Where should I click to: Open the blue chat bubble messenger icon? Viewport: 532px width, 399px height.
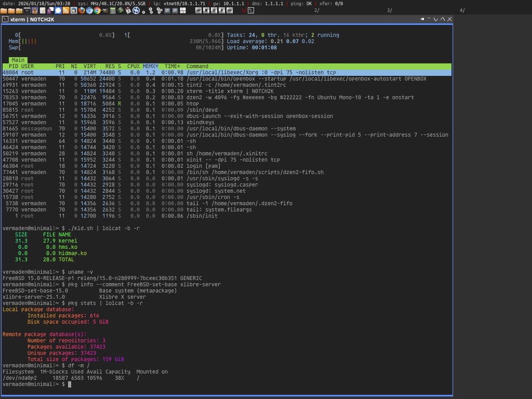pyautogui.click(x=58, y=10)
